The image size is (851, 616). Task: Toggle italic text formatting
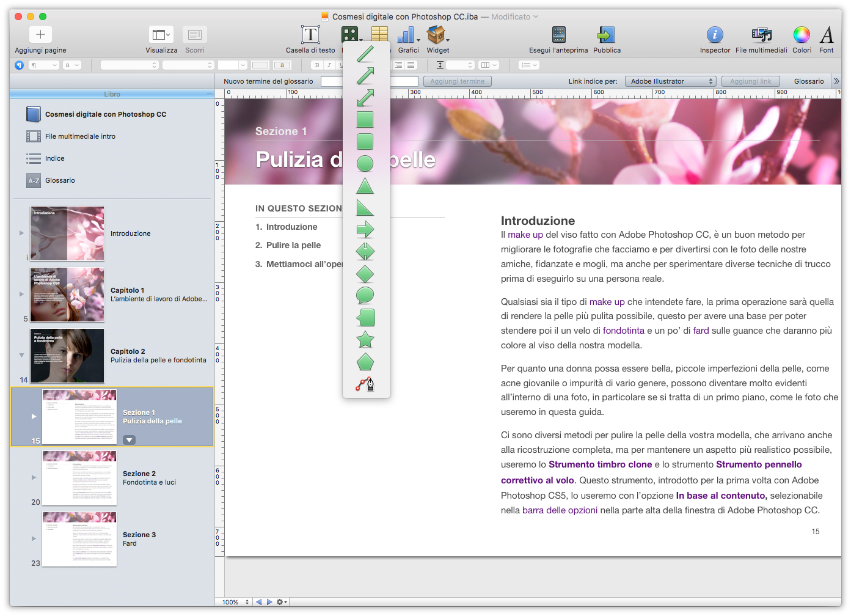(329, 65)
